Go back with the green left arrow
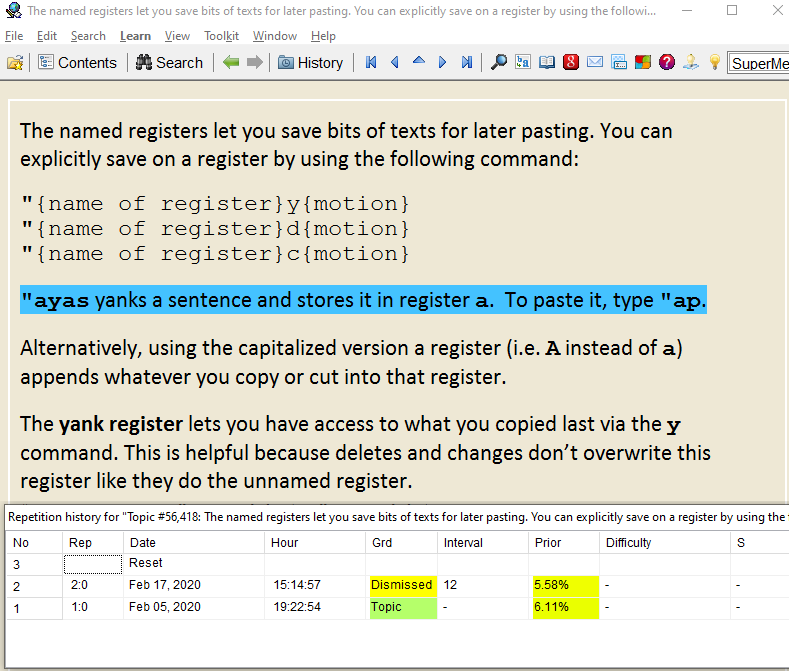 [x=231, y=62]
